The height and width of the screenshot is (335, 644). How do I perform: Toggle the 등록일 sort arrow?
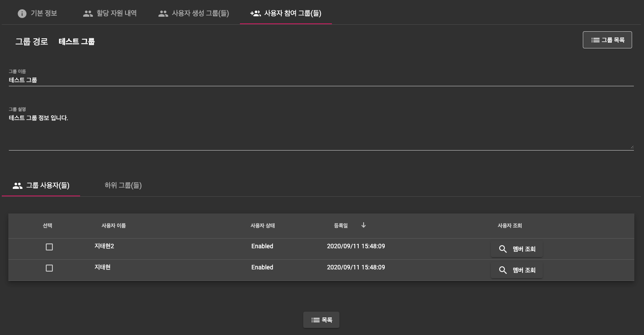pyautogui.click(x=364, y=225)
